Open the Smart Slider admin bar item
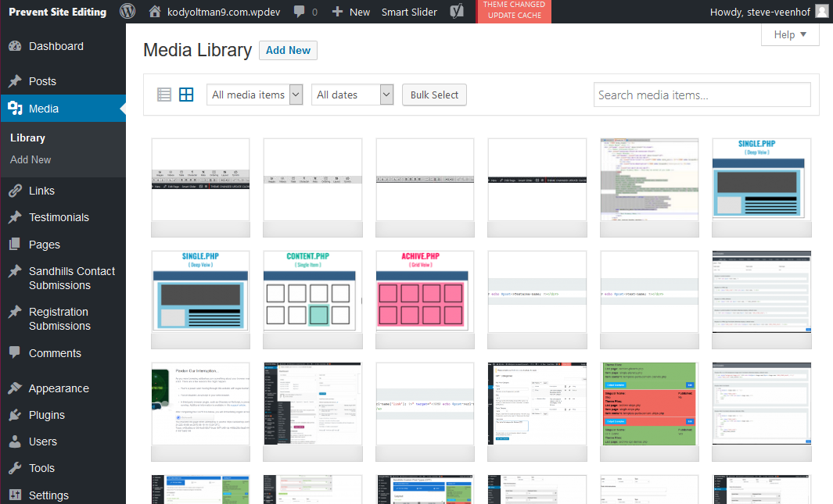The image size is (833, 504). [409, 12]
